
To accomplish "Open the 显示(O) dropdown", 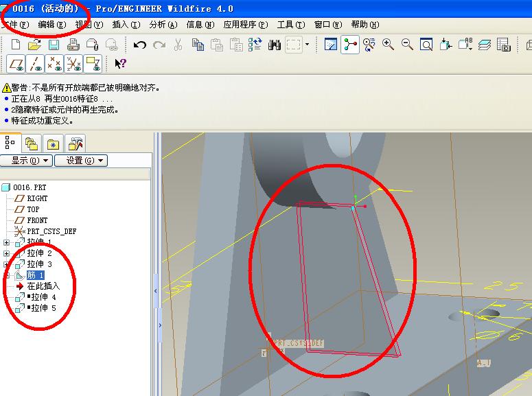I will [26, 161].
